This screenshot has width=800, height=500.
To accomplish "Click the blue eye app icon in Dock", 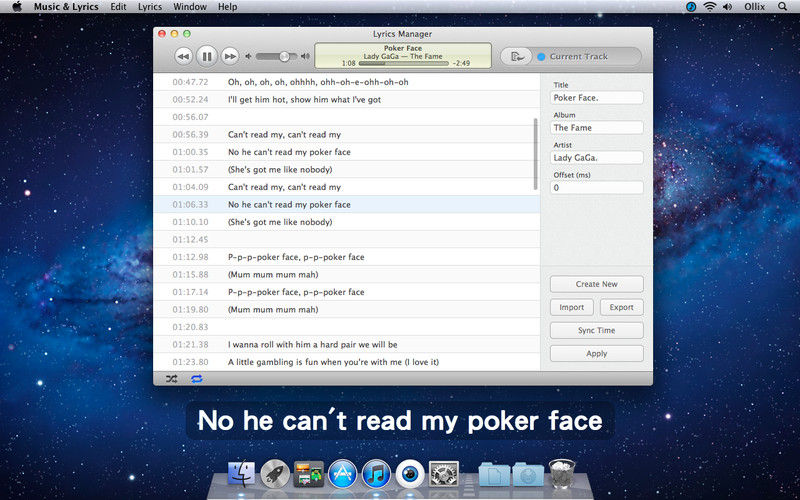I will tap(410, 474).
